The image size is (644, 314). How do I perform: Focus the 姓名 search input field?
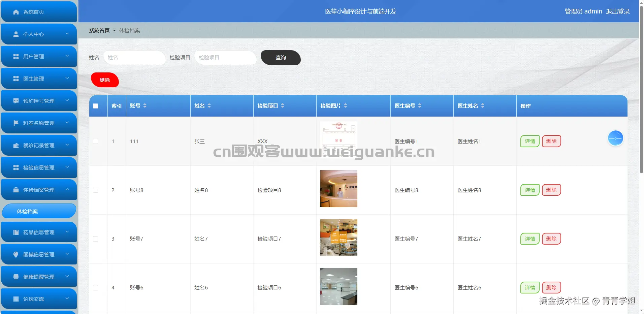point(134,58)
